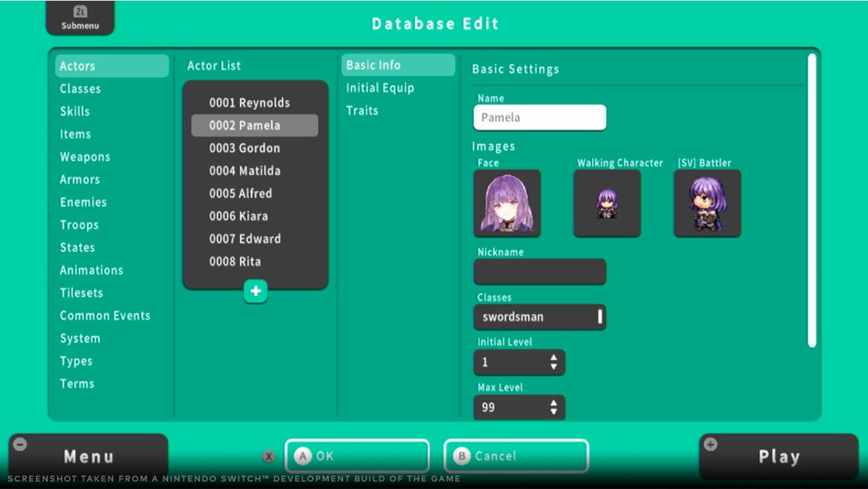Increase the Initial Level value
Screen dimensions: 868x489
tap(553, 358)
